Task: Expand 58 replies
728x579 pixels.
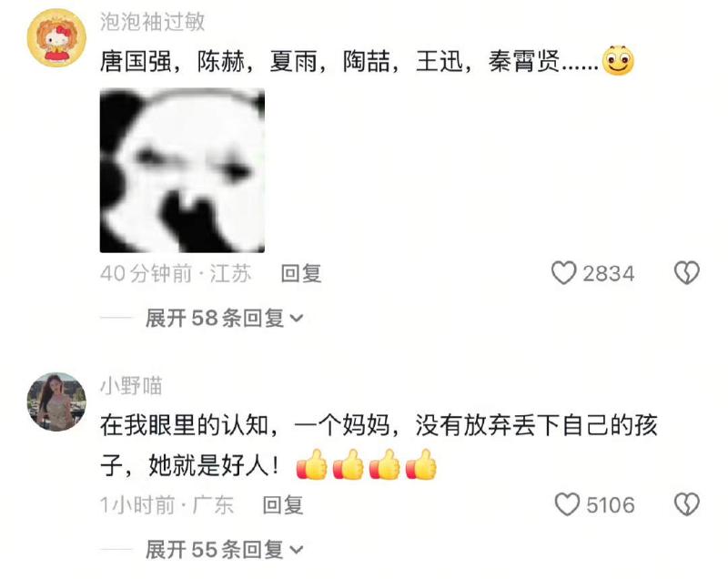Action: [224, 318]
